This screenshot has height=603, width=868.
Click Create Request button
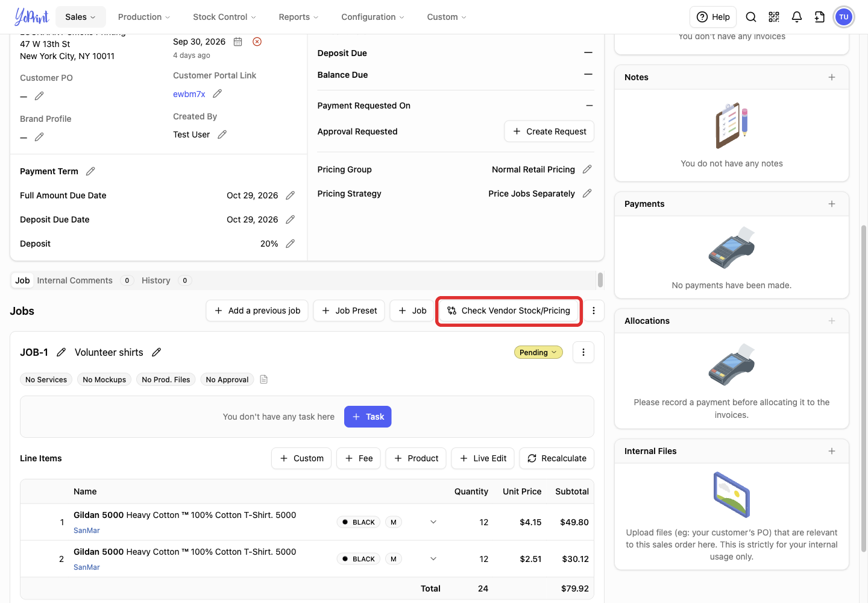[549, 131]
